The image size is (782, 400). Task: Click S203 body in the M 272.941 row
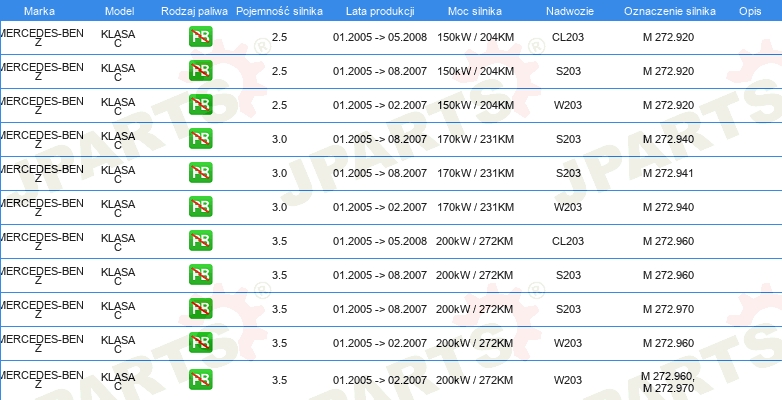tap(568, 173)
